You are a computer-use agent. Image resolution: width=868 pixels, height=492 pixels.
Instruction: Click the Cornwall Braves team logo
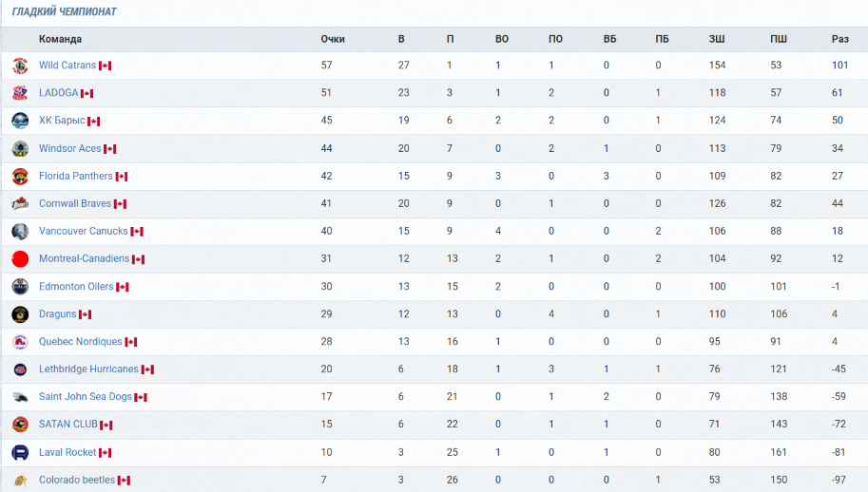point(20,203)
